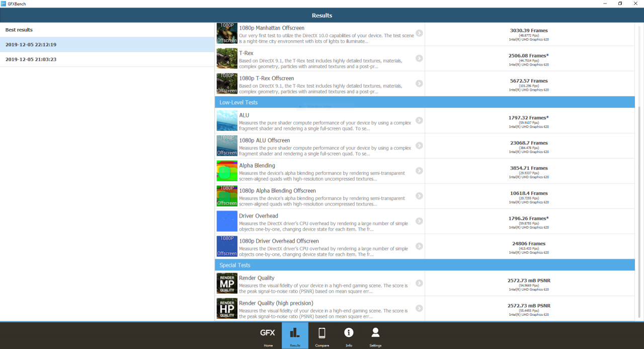Click the GFXBench app icon in title bar
Viewport: 644px width, 349px height.
coord(4,4)
